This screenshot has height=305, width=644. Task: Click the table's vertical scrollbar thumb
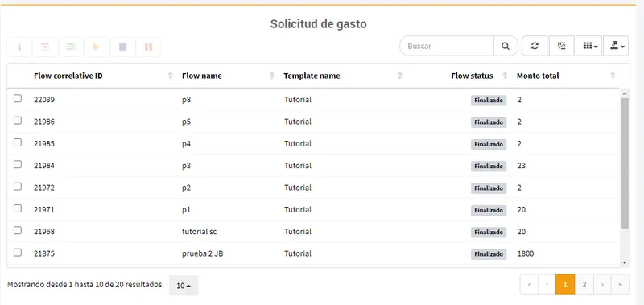click(x=625, y=163)
